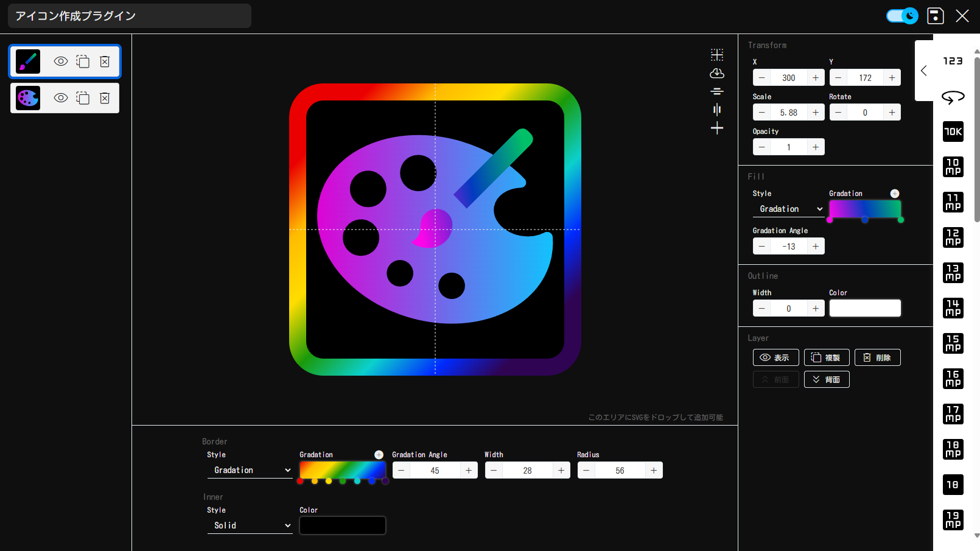Collapse the icon list side panel
The height and width of the screenshot is (551, 980).
[x=924, y=71]
